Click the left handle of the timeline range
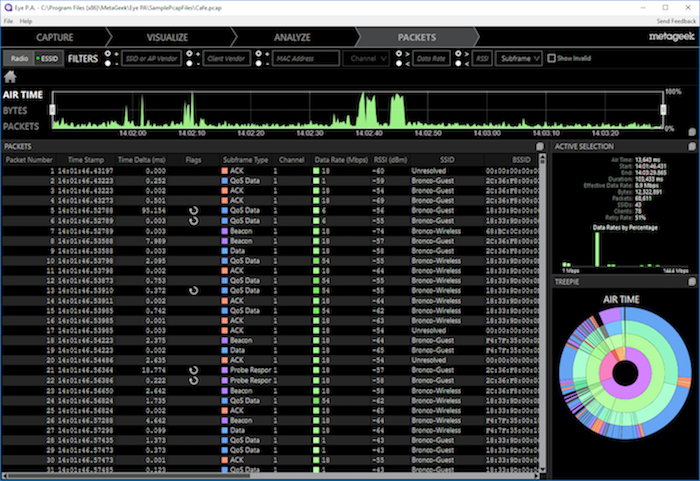700x481 pixels. (52, 109)
